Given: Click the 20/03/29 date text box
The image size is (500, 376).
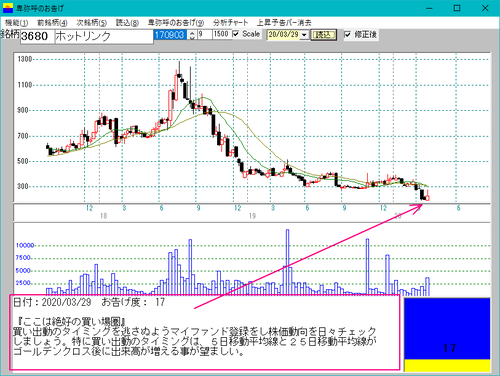Looking at the screenshot, I should point(284,35).
